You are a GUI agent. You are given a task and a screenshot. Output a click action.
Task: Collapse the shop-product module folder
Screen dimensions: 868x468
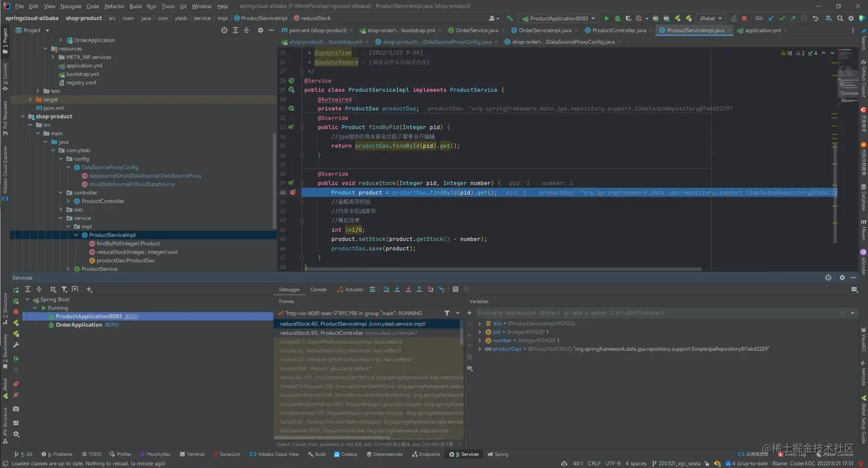(23, 117)
